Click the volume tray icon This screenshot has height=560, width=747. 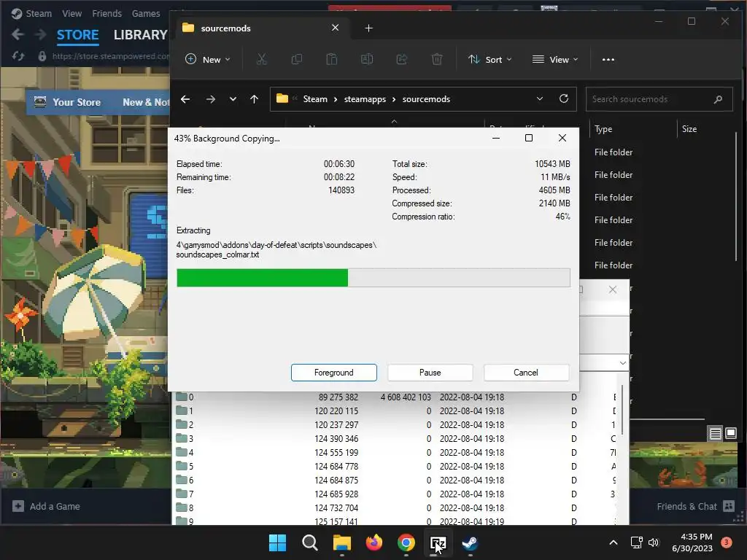click(x=654, y=542)
